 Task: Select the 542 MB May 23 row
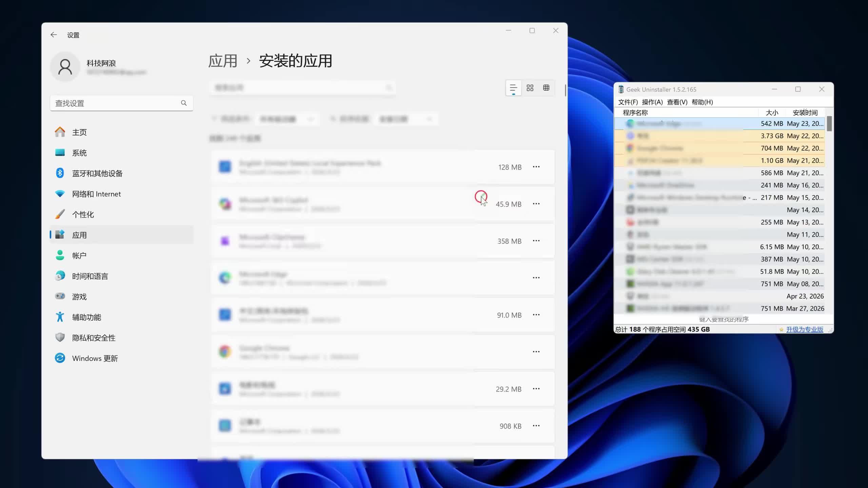pos(719,124)
